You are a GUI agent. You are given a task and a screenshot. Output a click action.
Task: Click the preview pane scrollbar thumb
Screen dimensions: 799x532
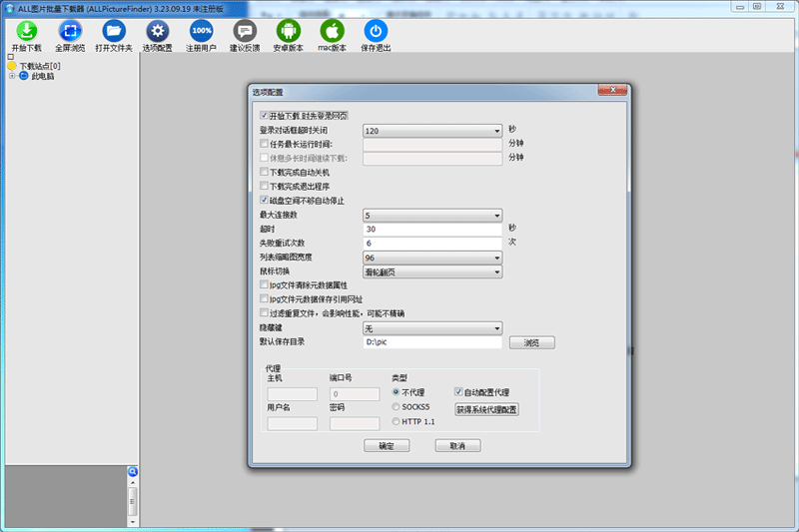click(133, 501)
